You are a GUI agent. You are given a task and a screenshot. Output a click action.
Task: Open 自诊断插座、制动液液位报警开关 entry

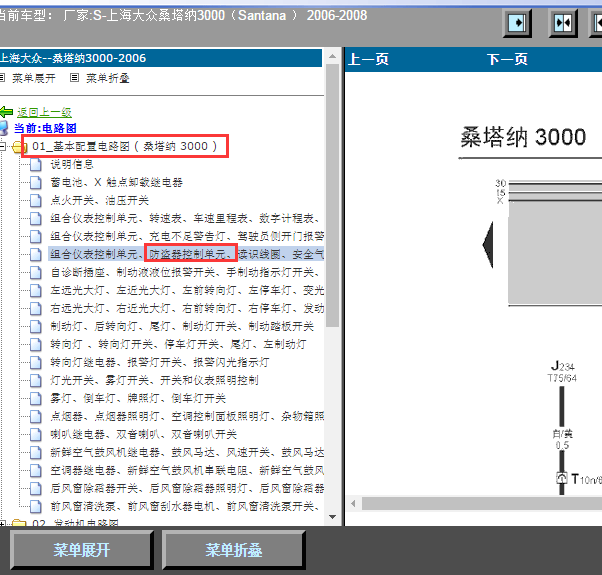pos(185,272)
